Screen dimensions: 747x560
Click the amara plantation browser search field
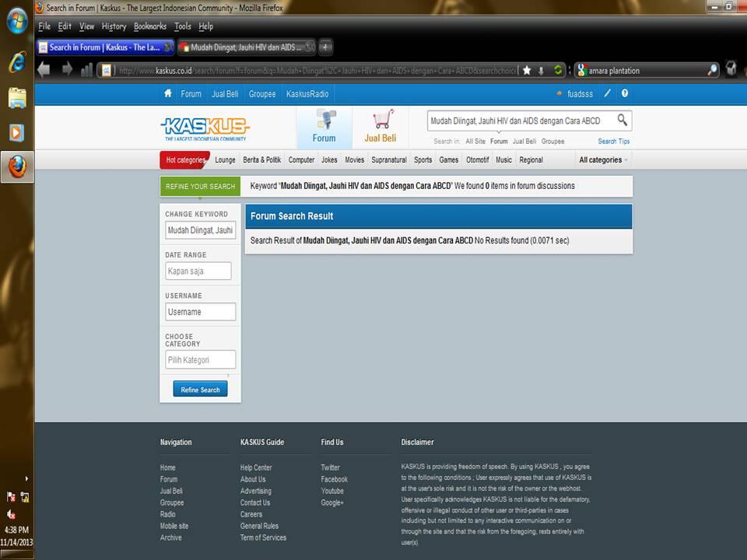click(x=647, y=71)
